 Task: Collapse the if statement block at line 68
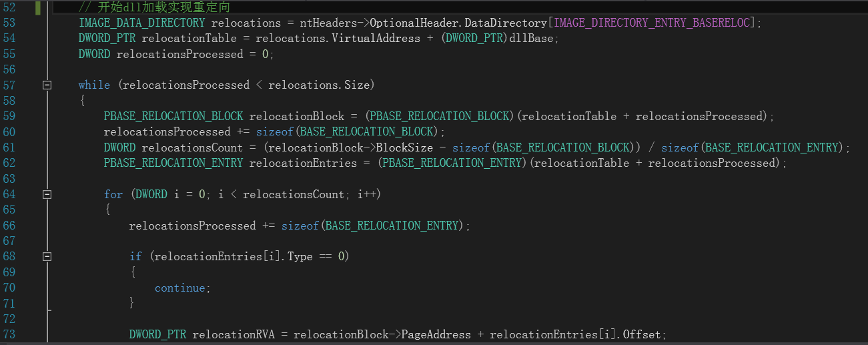[x=47, y=256]
